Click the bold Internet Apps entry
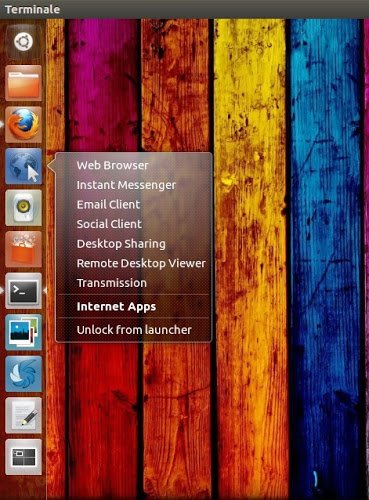The height and width of the screenshot is (500, 369). (116, 307)
